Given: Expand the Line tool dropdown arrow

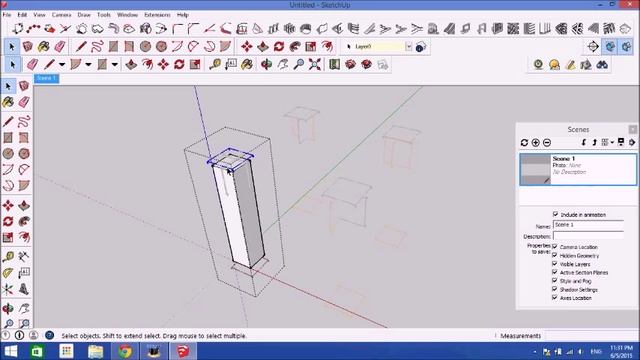Looking at the screenshot, I should 62,64.
